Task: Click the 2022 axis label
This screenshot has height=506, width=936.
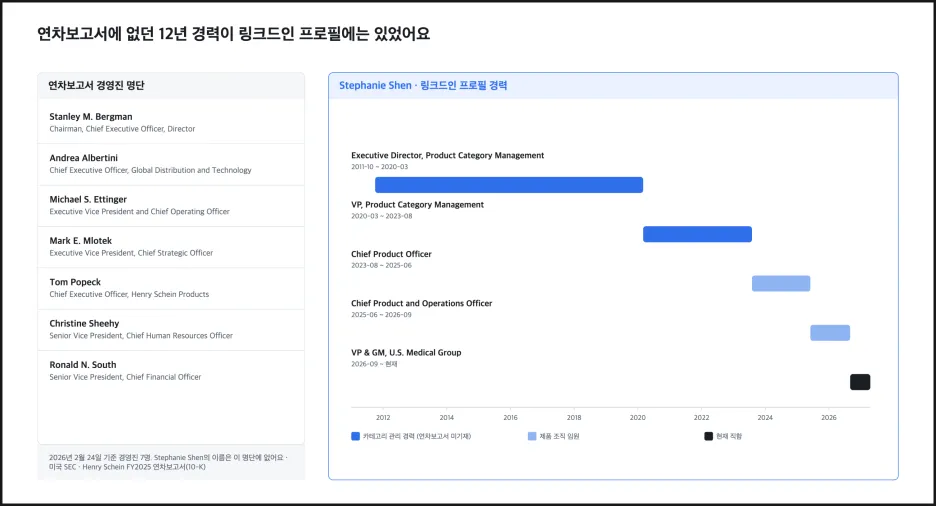Action: coord(701,418)
